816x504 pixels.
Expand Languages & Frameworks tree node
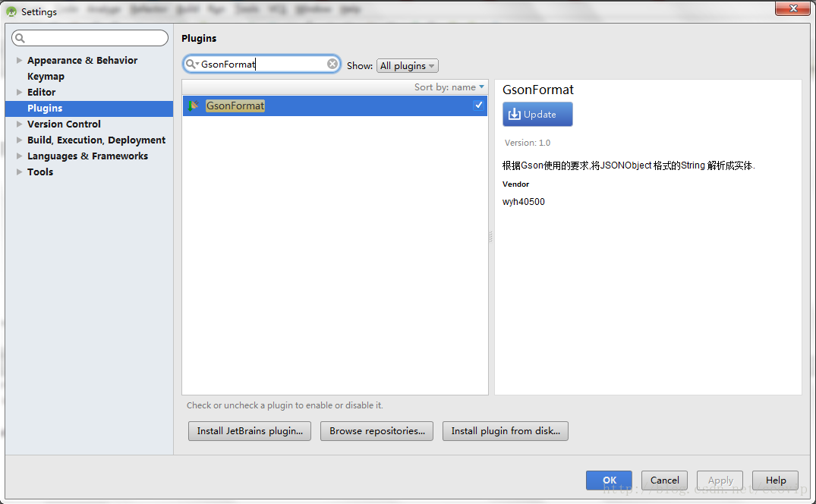click(x=19, y=156)
